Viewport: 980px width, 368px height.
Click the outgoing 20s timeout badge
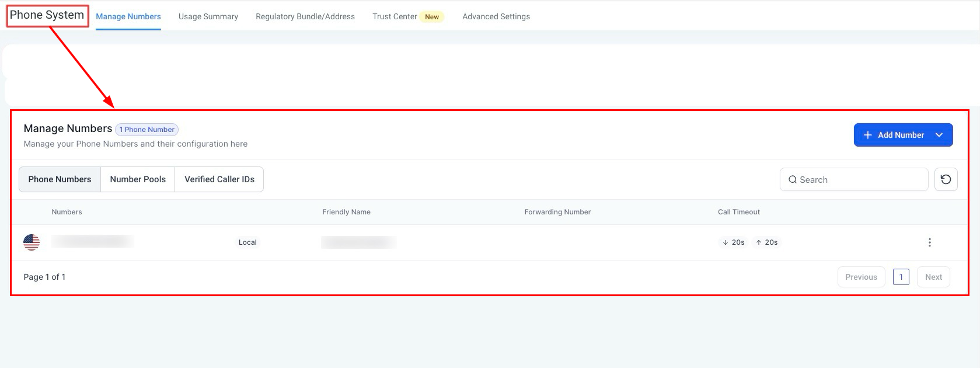(x=767, y=242)
